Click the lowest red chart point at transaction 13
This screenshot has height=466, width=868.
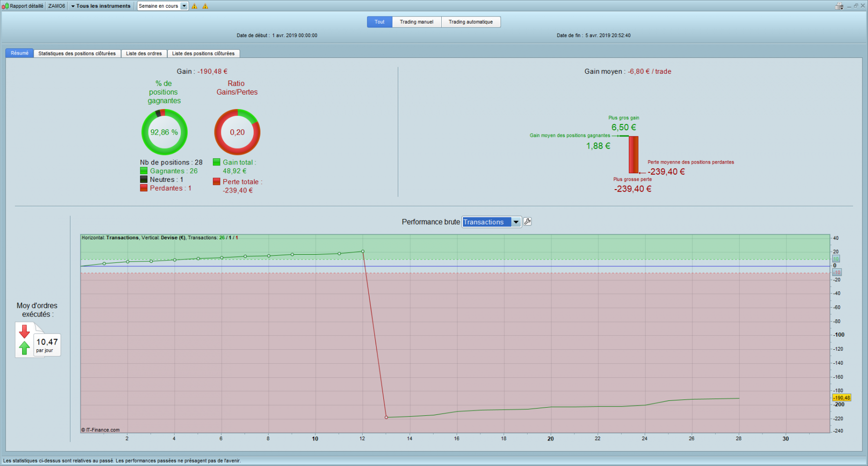coord(386,417)
